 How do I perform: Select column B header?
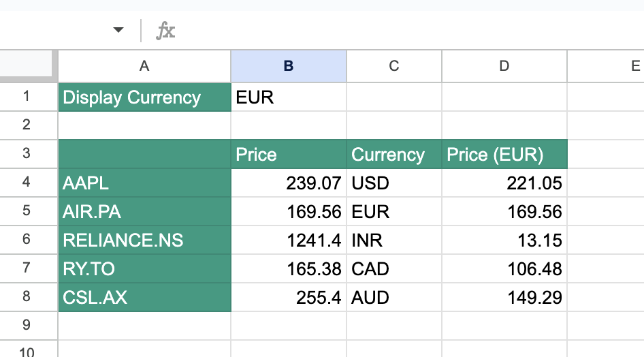click(289, 65)
